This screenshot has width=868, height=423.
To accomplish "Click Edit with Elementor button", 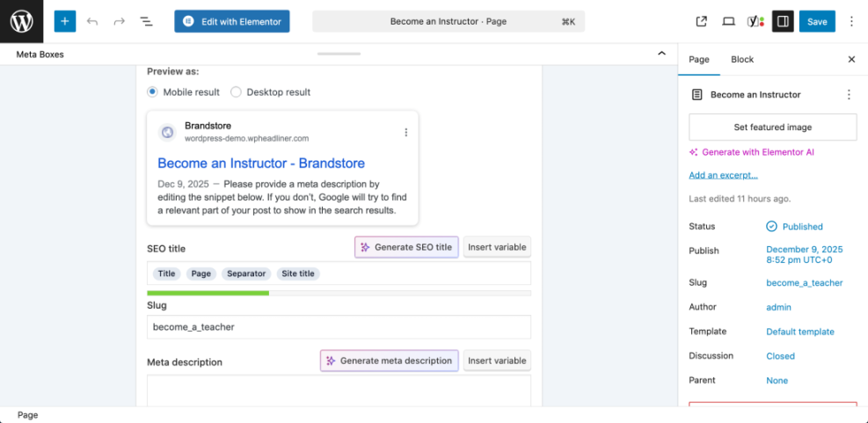I will coord(232,22).
